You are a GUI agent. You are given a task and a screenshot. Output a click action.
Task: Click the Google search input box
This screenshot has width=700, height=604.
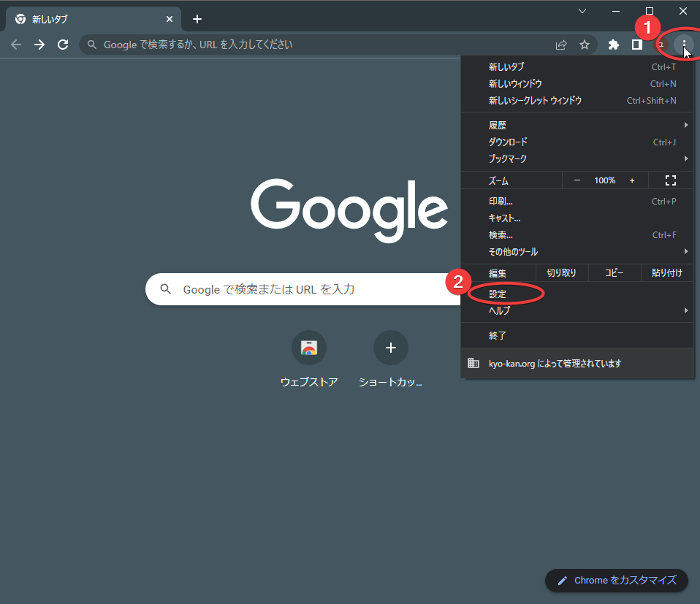coord(303,289)
